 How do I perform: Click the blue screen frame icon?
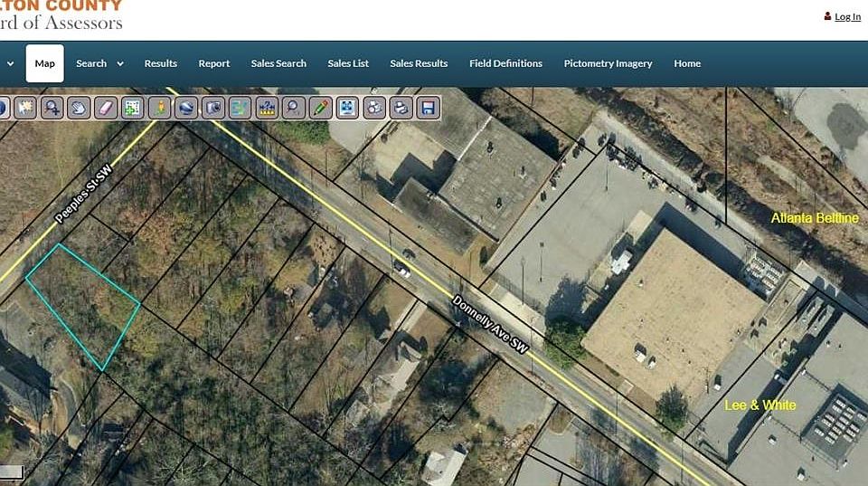coord(347,108)
